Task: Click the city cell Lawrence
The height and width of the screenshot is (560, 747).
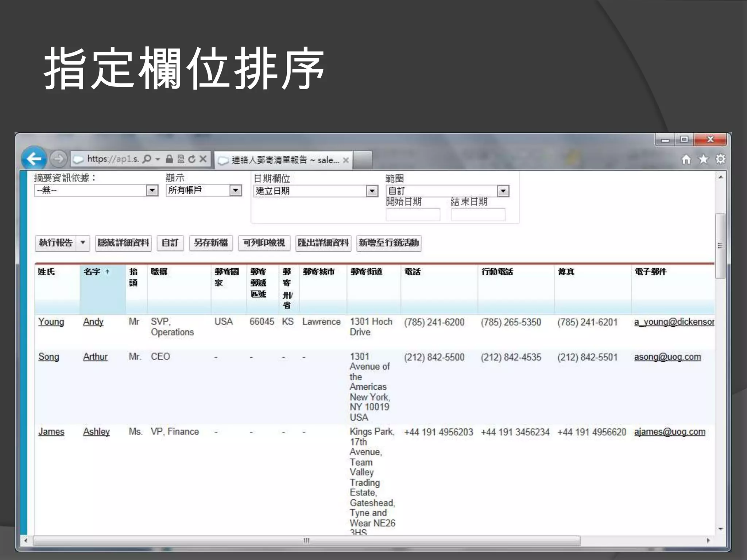Action: coord(321,322)
